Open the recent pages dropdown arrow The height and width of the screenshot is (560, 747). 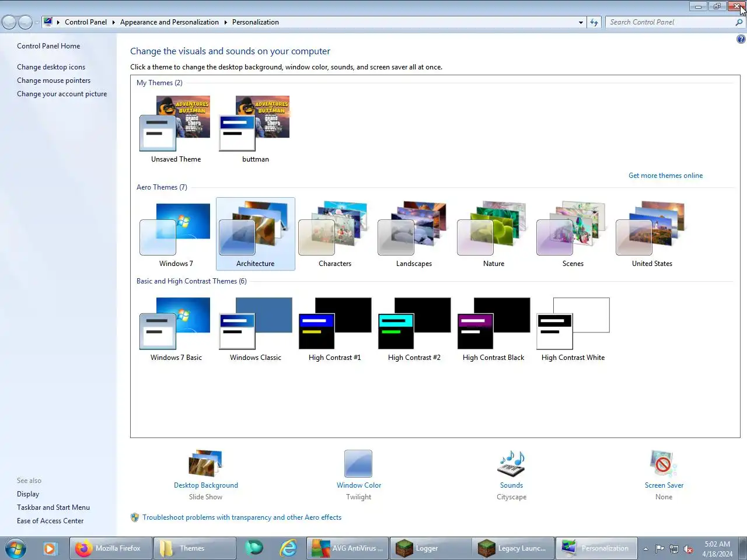[37, 22]
